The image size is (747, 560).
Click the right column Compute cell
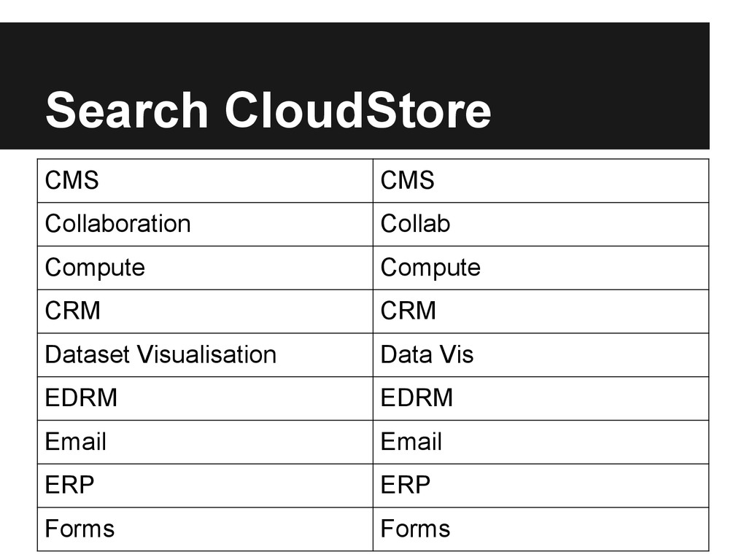click(541, 268)
